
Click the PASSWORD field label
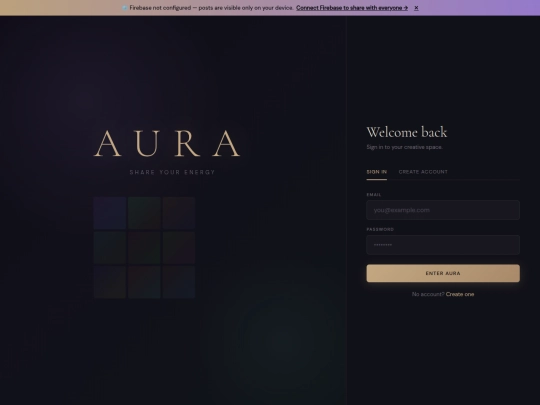(x=380, y=229)
